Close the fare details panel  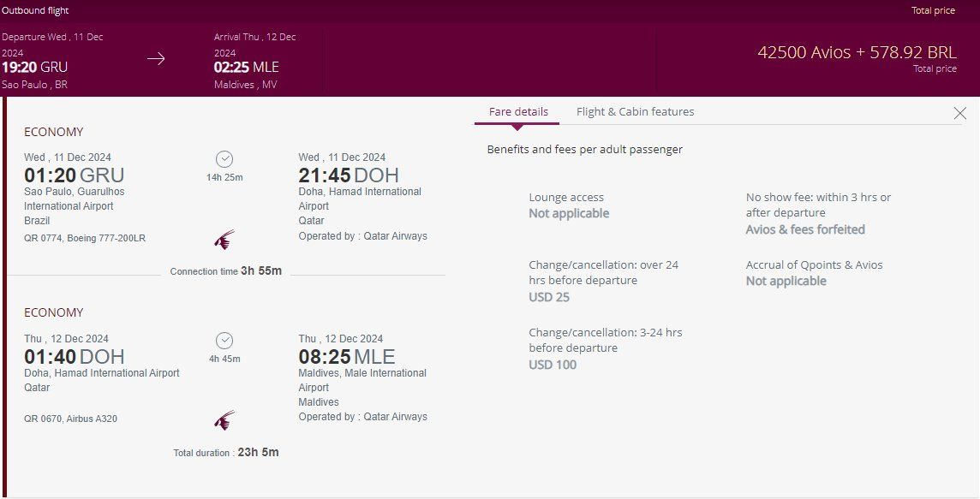point(959,113)
